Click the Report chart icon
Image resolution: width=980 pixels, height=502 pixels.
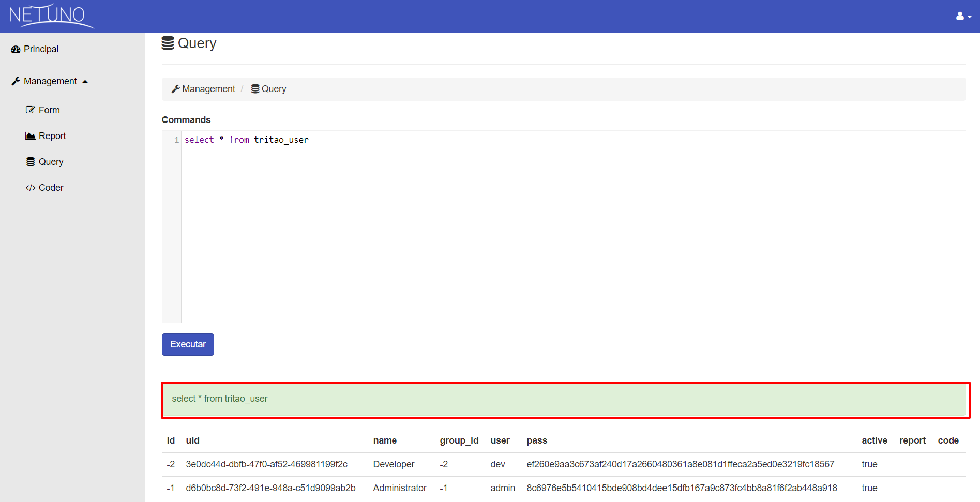(31, 135)
